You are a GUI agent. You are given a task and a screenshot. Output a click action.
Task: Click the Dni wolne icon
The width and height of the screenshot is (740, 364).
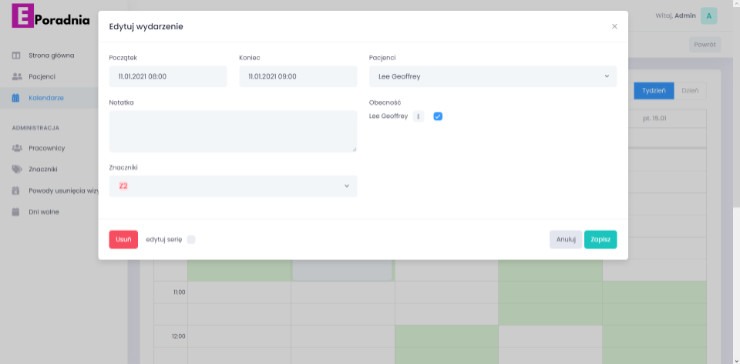pyautogui.click(x=16, y=212)
